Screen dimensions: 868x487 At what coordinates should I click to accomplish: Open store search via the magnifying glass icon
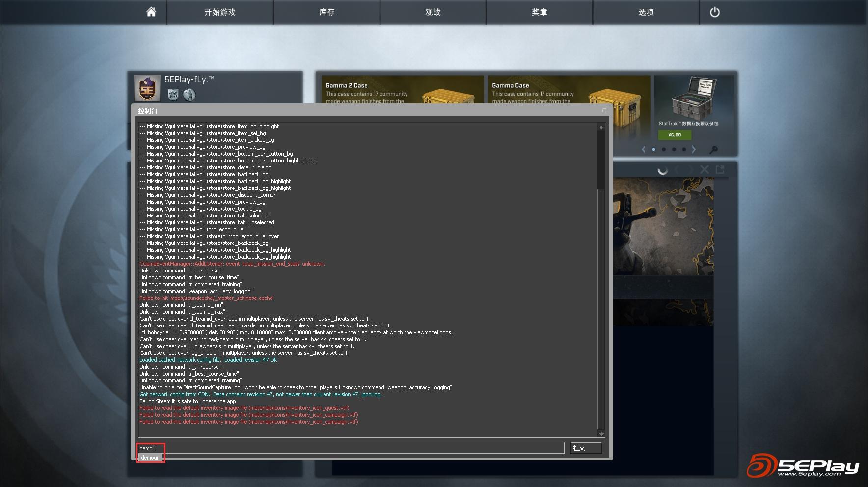pyautogui.click(x=714, y=150)
